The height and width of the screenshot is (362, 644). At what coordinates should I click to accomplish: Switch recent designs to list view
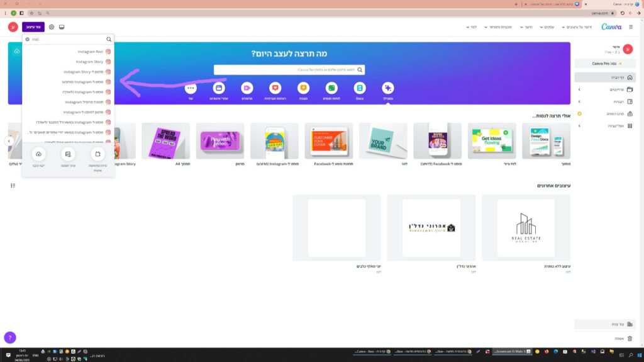[x=13, y=186]
